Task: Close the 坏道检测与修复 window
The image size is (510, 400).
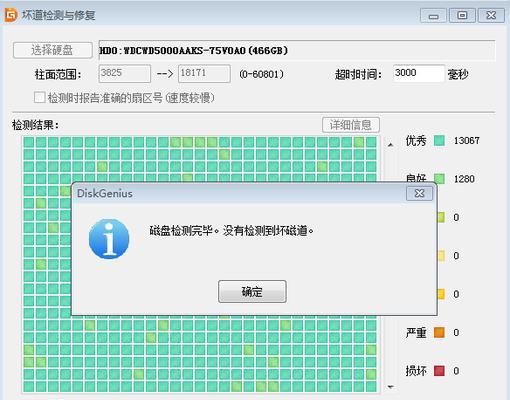Action: pyautogui.click(x=491, y=15)
